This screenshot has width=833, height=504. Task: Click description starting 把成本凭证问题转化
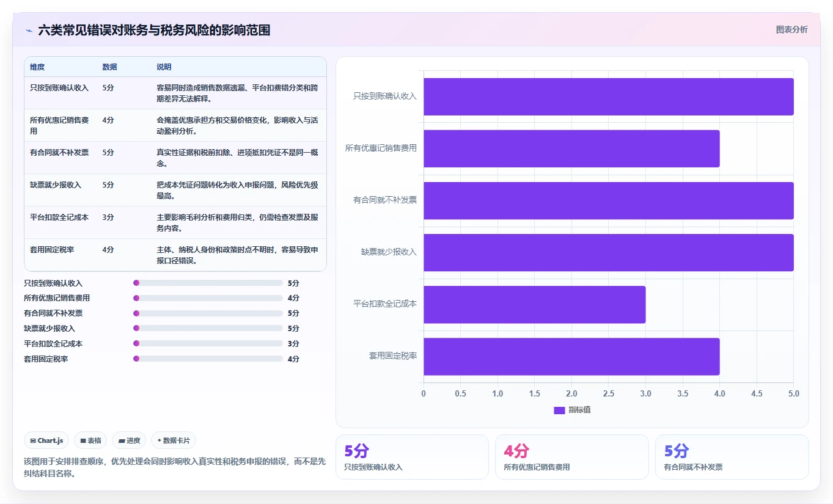(237, 190)
